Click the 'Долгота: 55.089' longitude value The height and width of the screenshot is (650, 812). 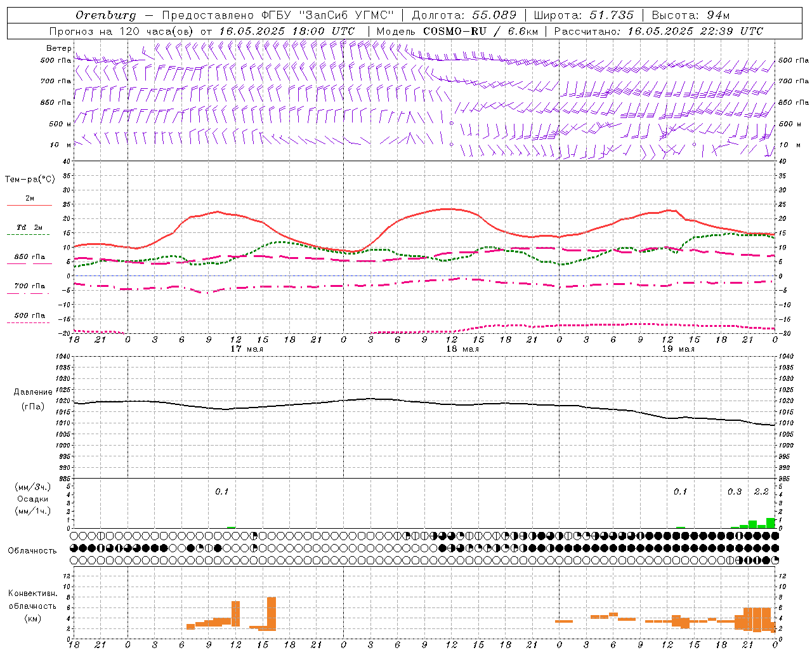coord(464,15)
